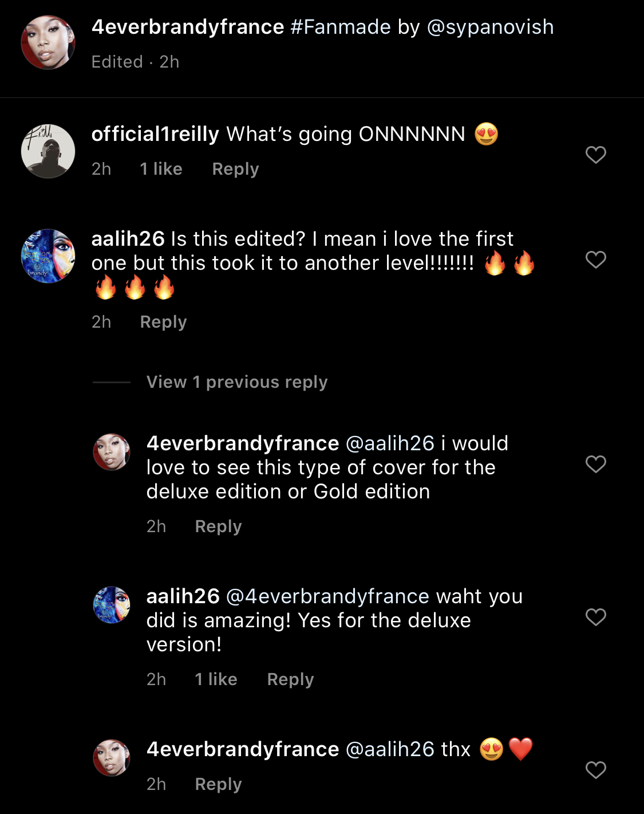Viewport: 644px width, 814px height.
Task: View "1 like" on official1reilly's comment
Action: pos(161,169)
